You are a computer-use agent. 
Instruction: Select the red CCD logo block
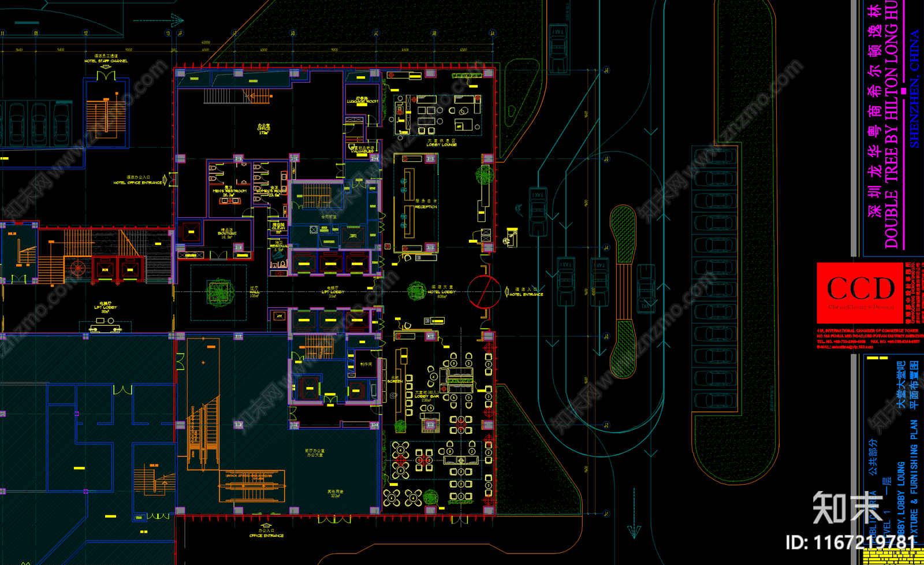(x=860, y=293)
